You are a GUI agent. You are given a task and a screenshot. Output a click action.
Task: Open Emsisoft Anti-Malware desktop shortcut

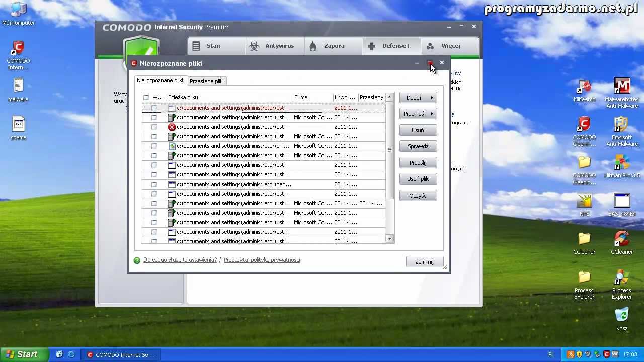tap(622, 132)
